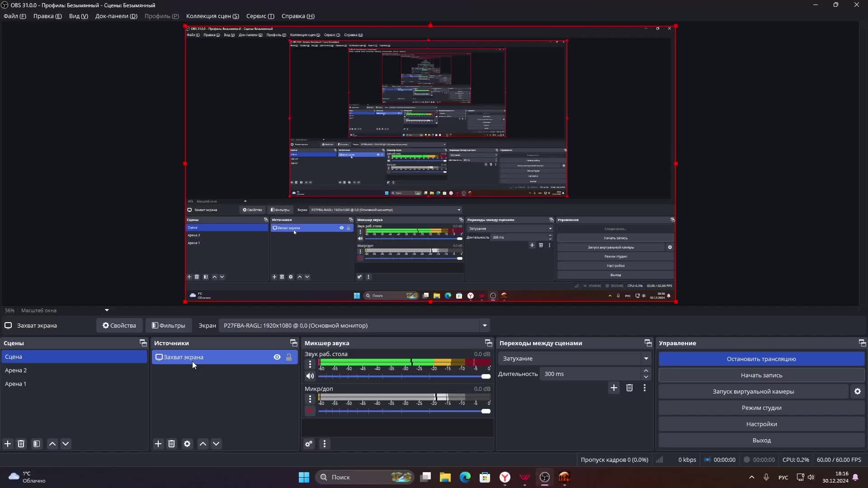Select scene Сцена in list
This screenshot has height=488, width=868.
[74, 357]
